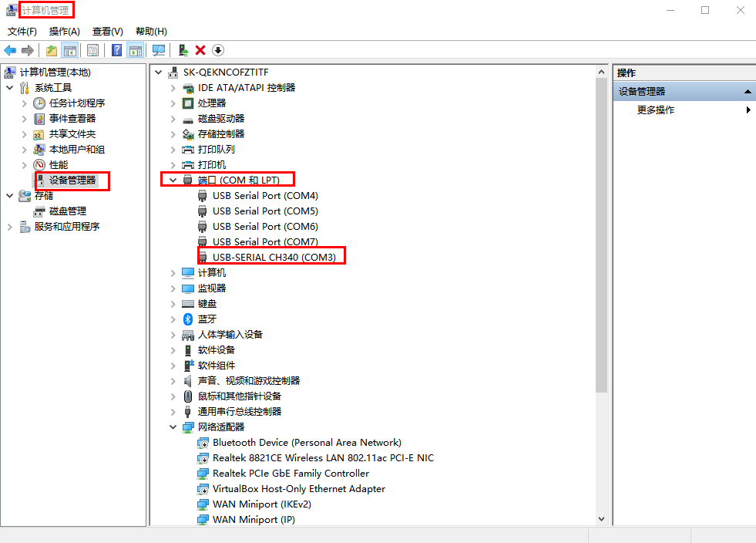Expand the 蓝牙 device category
756x543 pixels.
coord(173,319)
